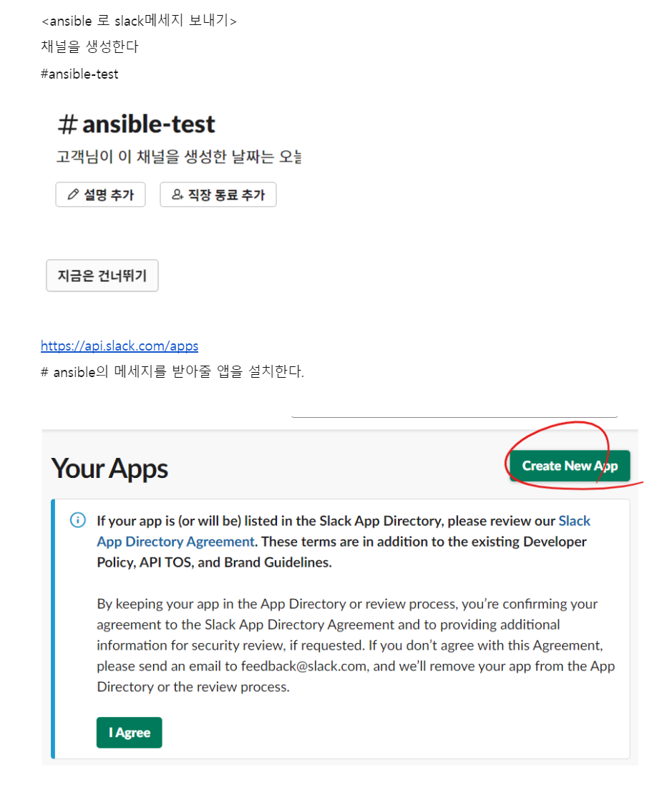
Task: Click the hash symbol before ansible-test heading
Action: coord(67,124)
